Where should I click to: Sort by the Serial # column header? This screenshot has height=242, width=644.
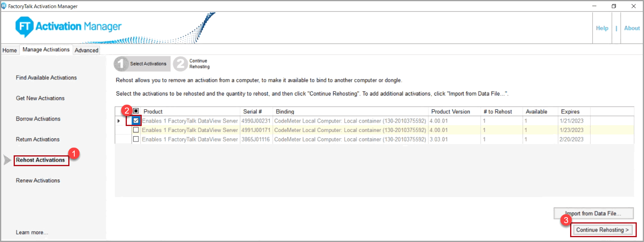coord(256,112)
